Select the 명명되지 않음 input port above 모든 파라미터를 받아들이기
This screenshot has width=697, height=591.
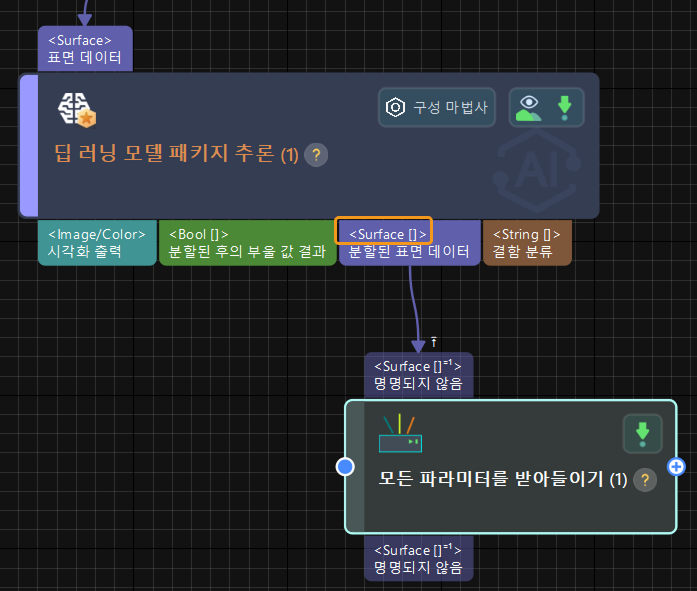[418, 375]
